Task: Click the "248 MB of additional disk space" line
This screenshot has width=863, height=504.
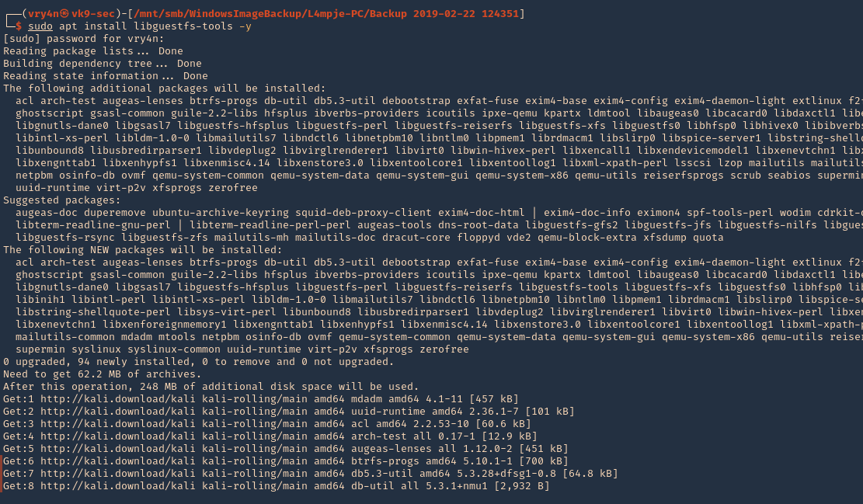Action: (211, 387)
